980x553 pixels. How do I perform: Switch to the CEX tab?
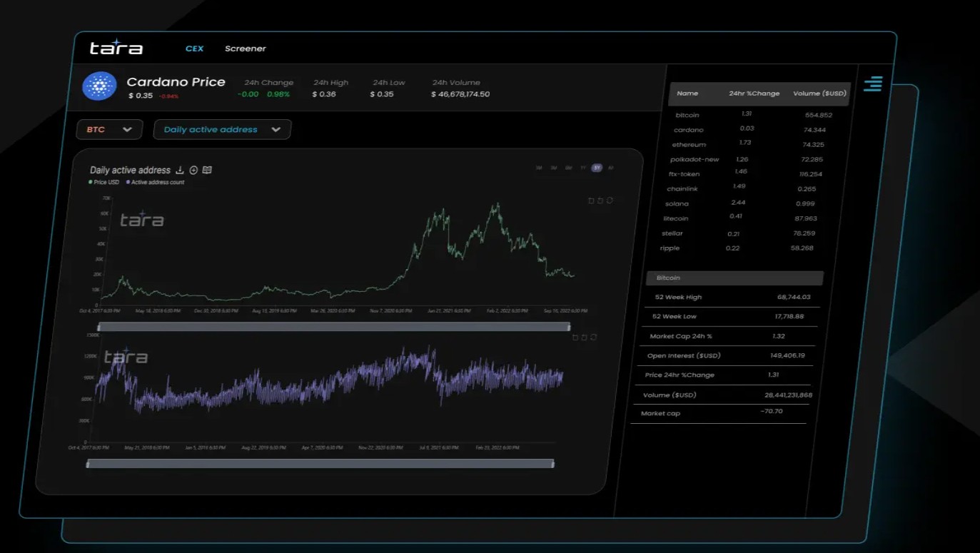pyautogui.click(x=194, y=49)
